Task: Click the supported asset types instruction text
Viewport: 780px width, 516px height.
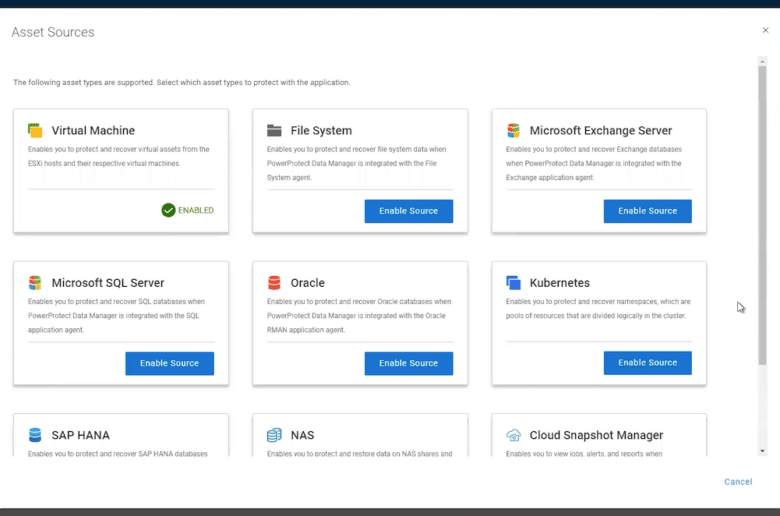Action: pos(182,82)
